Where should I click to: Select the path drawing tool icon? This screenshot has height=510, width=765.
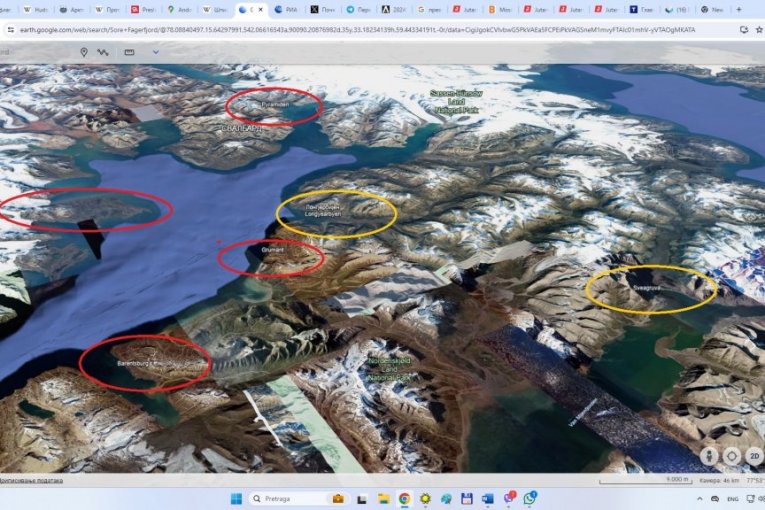[103, 52]
